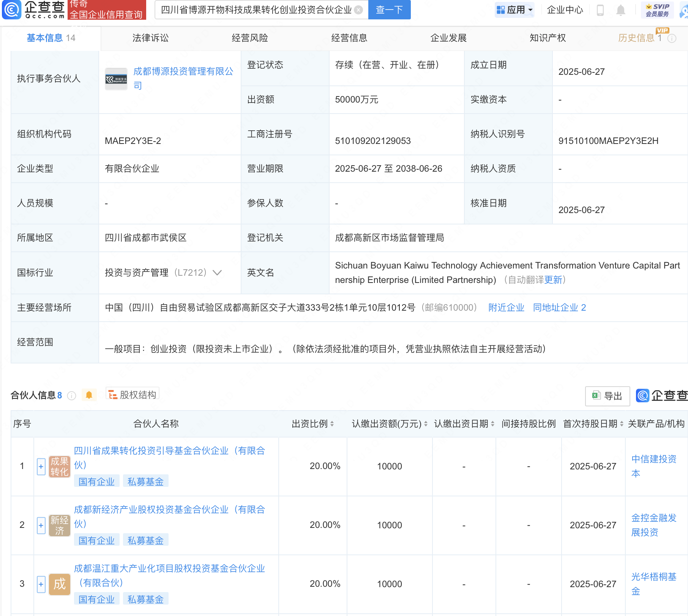Viewport: 688px width, 616px height.
Task: Open the 历史信息 VIP tab
Action: point(640,38)
